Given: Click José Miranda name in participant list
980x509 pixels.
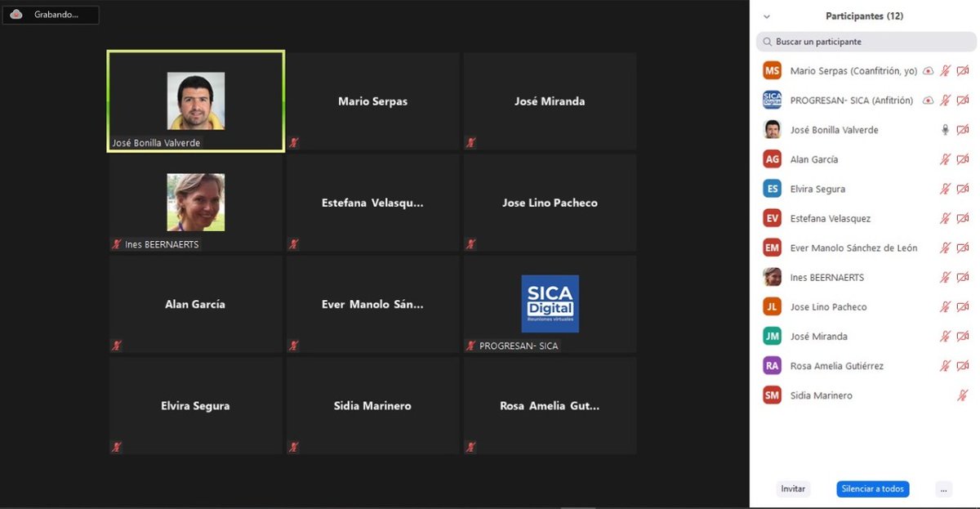Looking at the screenshot, I should (818, 336).
